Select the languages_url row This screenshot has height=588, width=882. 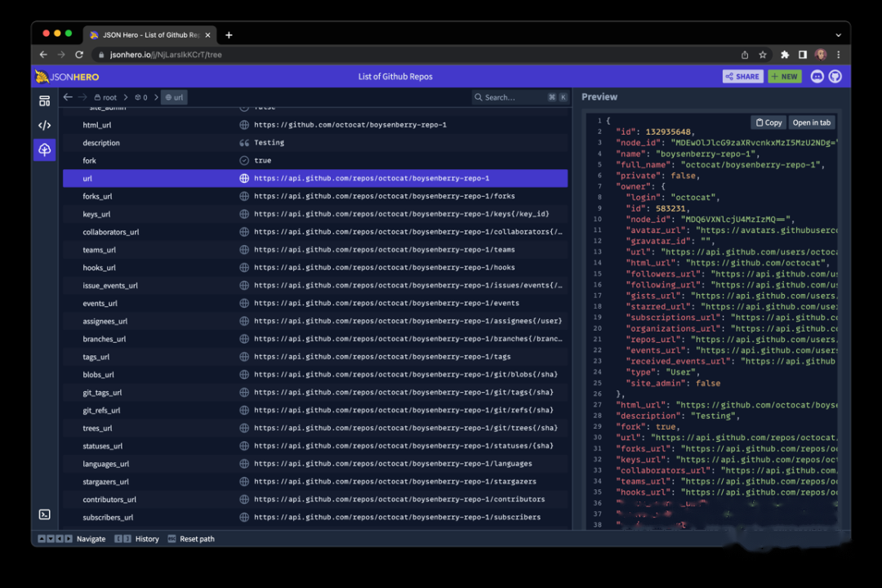pos(315,464)
